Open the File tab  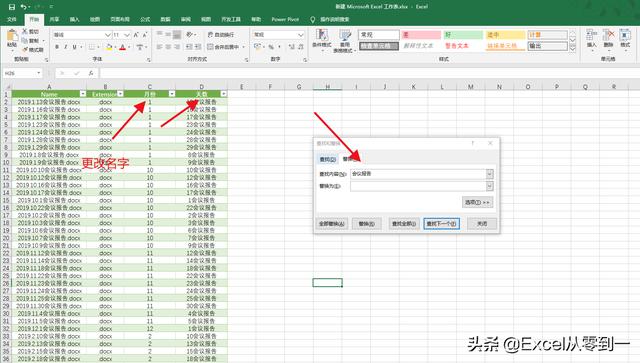(x=12, y=19)
